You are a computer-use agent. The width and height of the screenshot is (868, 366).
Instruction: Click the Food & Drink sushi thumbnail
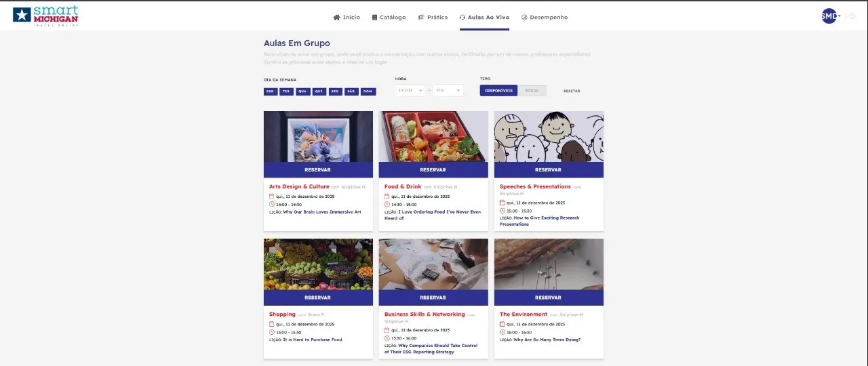pyautogui.click(x=433, y=136)
